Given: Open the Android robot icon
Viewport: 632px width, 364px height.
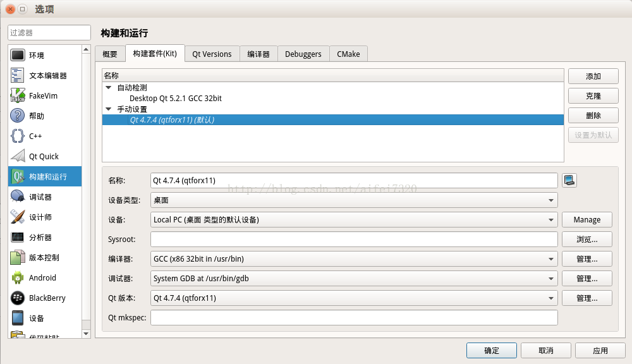Looking at the screenshot, I should point(18,277).
